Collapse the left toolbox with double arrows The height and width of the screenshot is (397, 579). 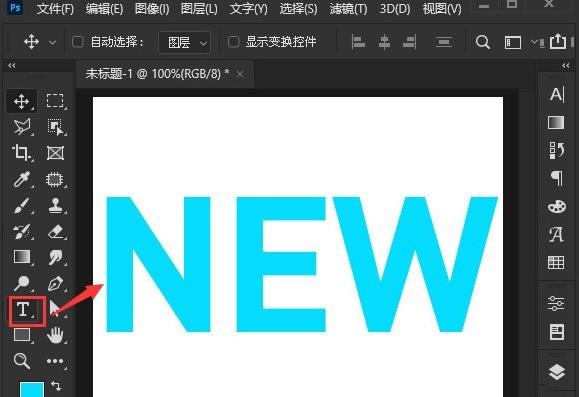pyautogui.click(x=12, y=65)
